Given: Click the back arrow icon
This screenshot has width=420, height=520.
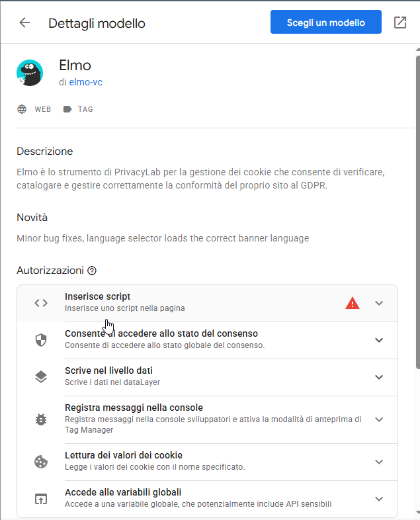Looking at the screenshot, I should pos(24,22).
